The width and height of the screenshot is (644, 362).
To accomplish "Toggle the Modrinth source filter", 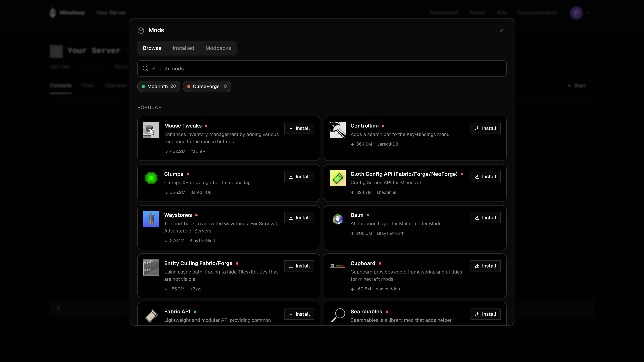I will [x=159, y=86].
